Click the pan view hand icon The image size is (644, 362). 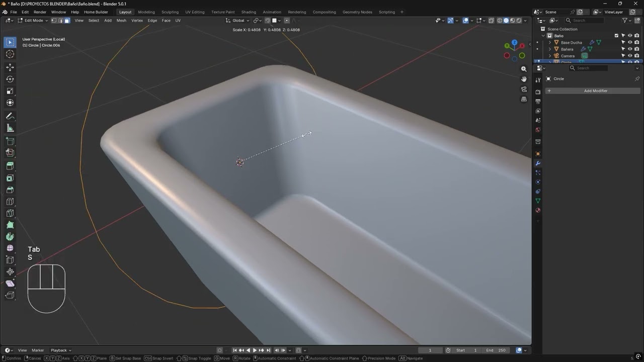(524, 79)
